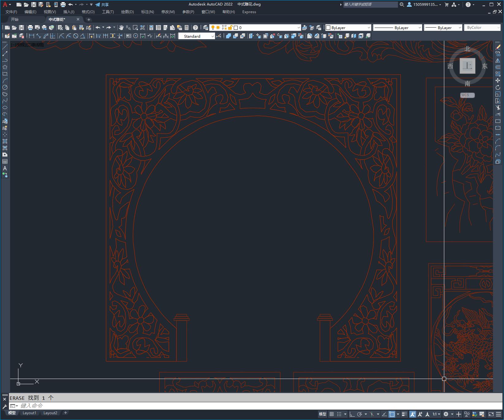The image size is (504, 420).
Task: Click the Arc draw tool
Action: tap(5, 81)
